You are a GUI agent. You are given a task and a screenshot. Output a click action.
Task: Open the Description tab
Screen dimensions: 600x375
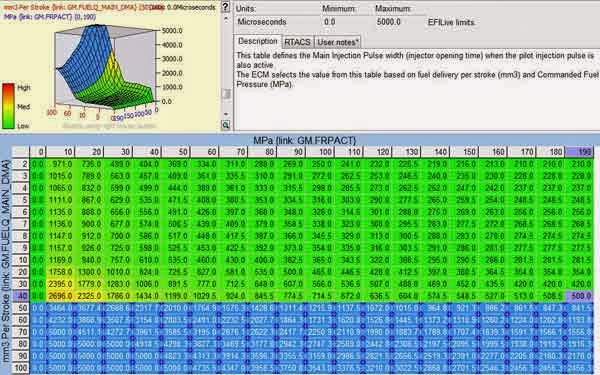(x=258, y=41)
